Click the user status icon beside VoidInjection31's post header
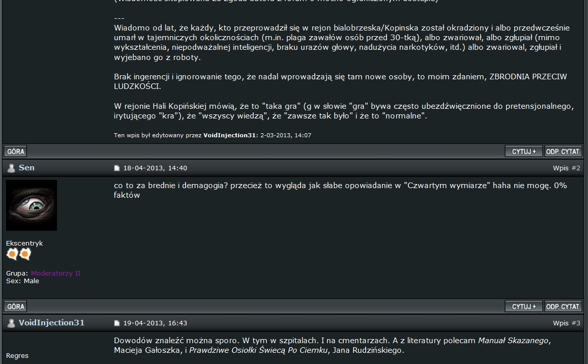This screenshot has height=364, width=588. (x=11, y=323)
